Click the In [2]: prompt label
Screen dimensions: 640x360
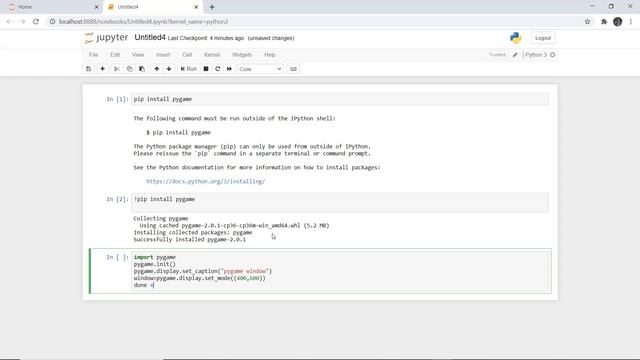pos(117,199)
